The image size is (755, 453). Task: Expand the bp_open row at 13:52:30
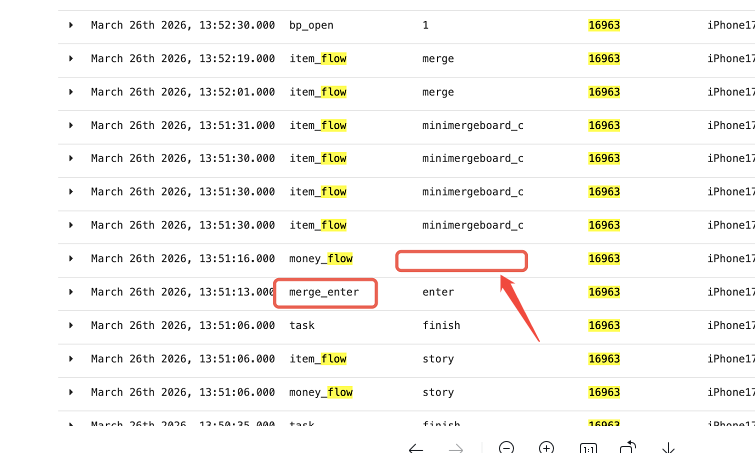coord(71,25)
